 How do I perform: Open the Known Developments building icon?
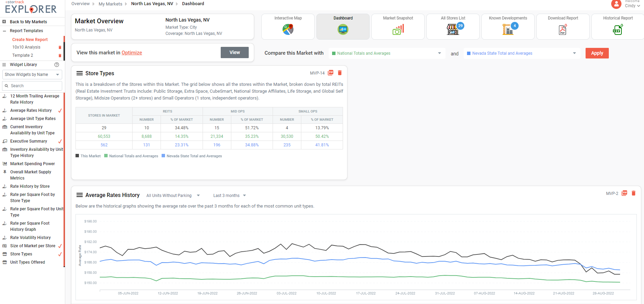[508, 29]
